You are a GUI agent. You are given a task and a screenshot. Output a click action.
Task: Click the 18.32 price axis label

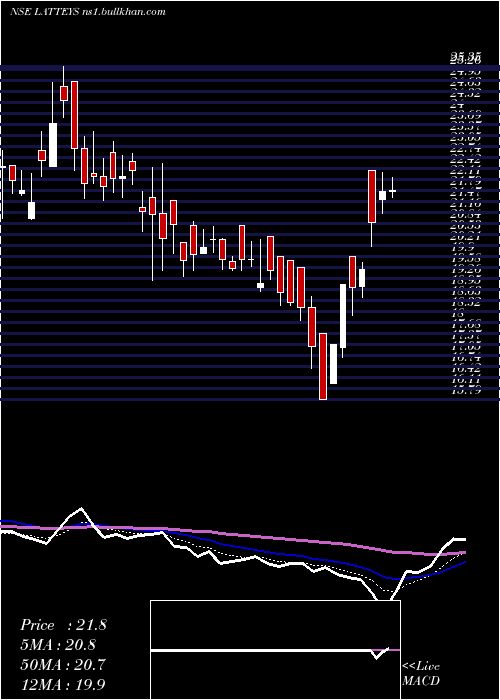(x=465, y=303)
